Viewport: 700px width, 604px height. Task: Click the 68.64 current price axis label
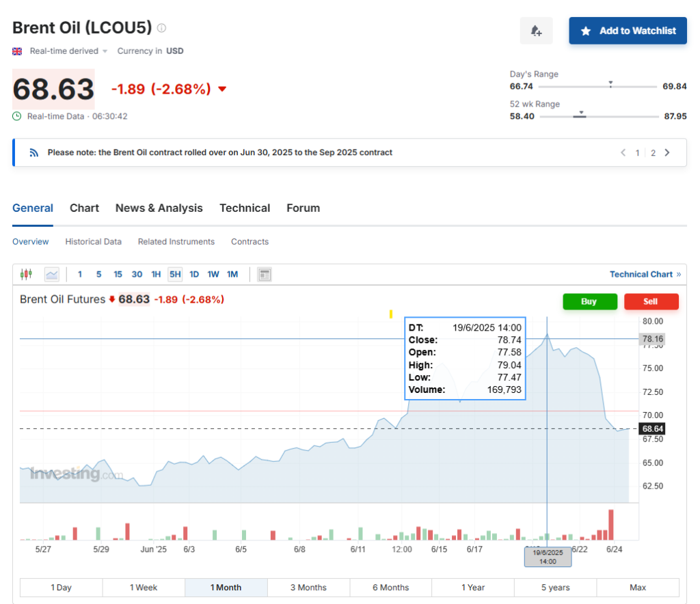pyautogui.click(x=652, y=428)
